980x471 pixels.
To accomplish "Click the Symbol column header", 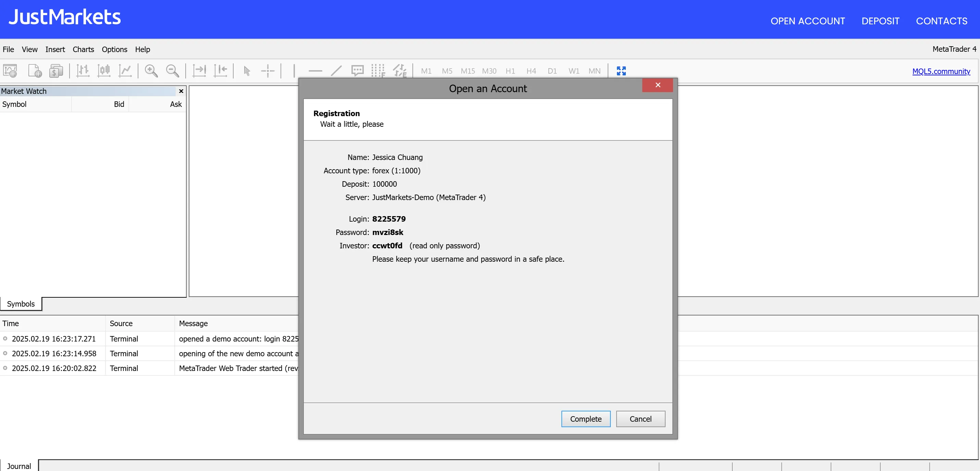I will pos(36,104).
